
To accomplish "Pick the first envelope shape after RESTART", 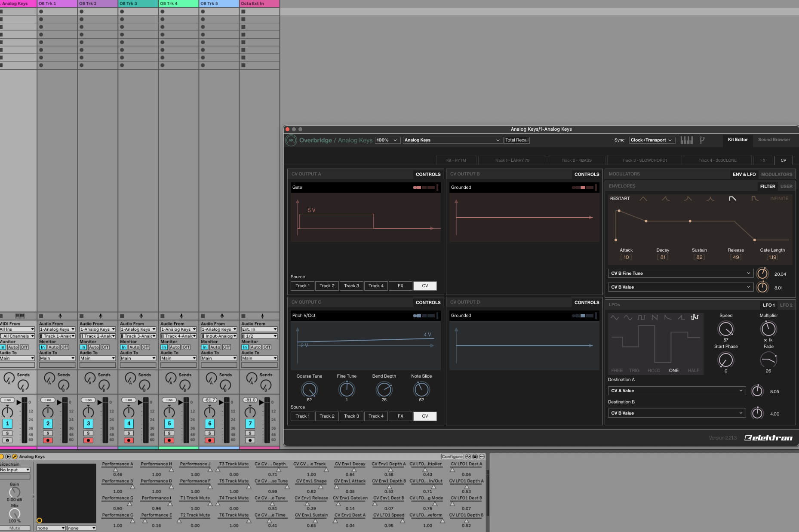I will point(643,199).
